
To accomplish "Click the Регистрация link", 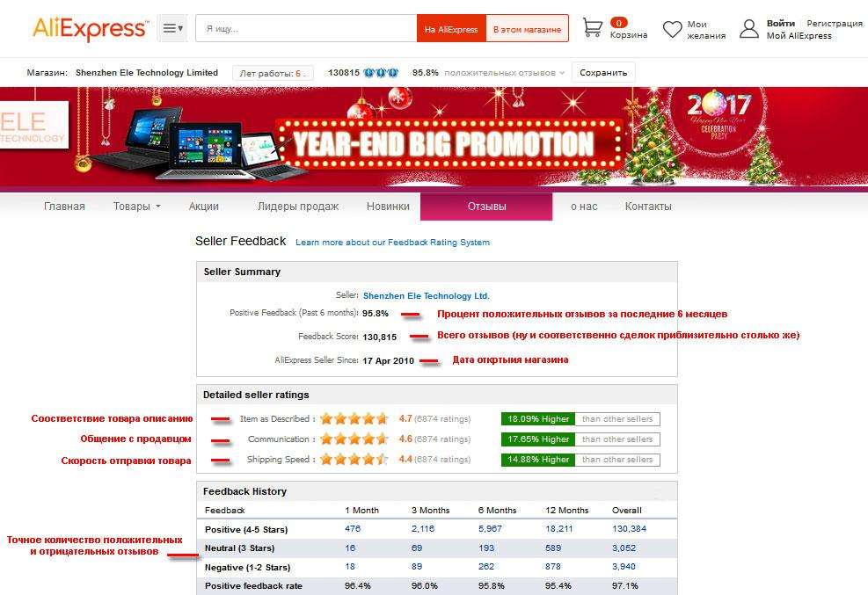I will tap(835, 23).
